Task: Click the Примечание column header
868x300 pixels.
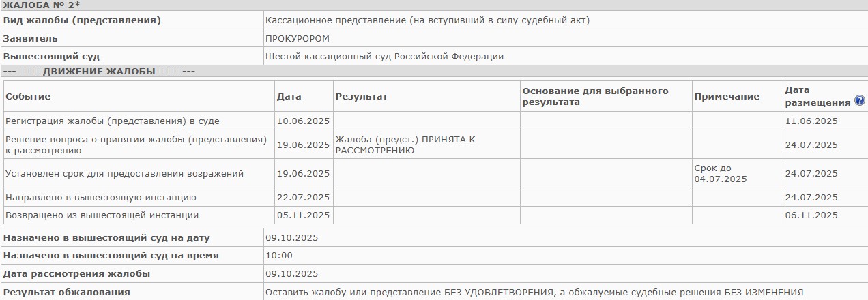Action: 726,97
